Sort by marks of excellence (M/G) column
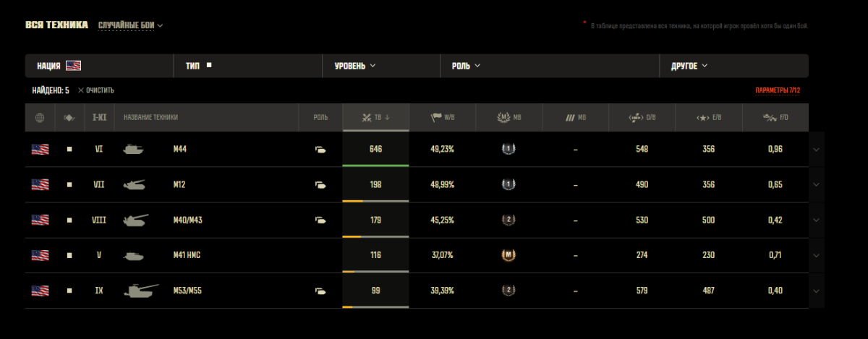Image resolution: width=868 pixels, height=339 pixels. (x=575, y=117)
